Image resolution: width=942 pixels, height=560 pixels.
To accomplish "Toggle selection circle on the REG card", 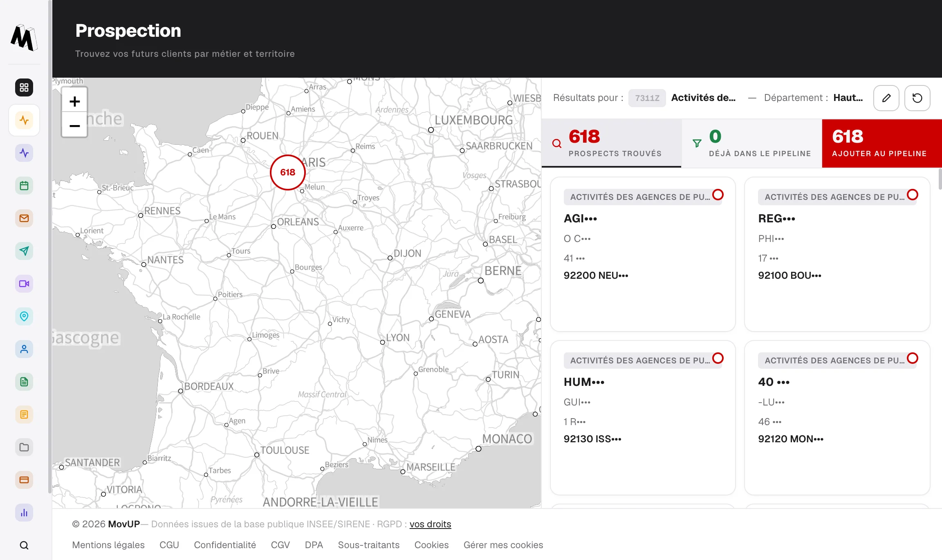I will pos(913,195).
